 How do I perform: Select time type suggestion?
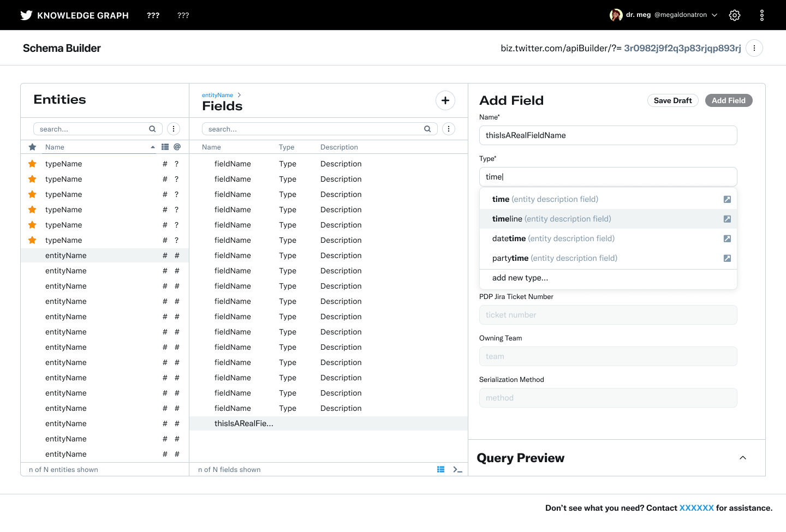pyautogui.click(x=608, y=199)
